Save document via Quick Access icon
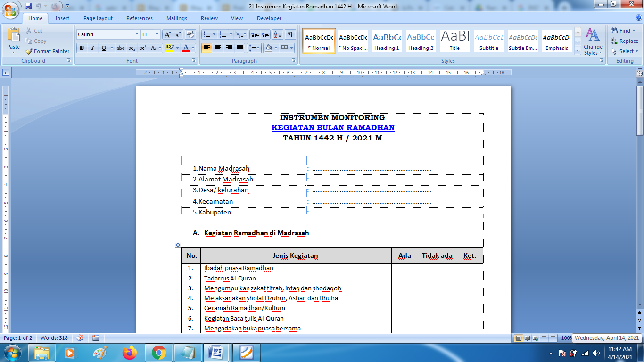The height and width of the screenshot is (362, 644). tap(28, 6)
